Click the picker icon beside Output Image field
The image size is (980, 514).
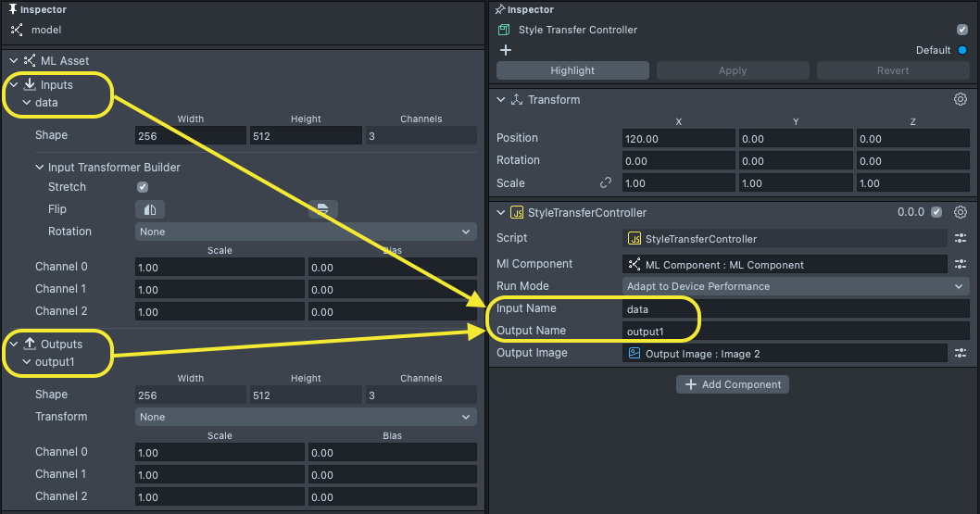[x=961, y=353]
